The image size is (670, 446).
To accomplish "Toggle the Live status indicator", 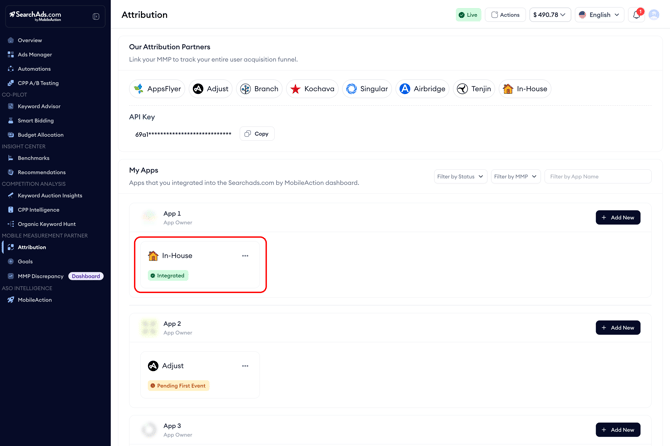I will pos(468,15).
